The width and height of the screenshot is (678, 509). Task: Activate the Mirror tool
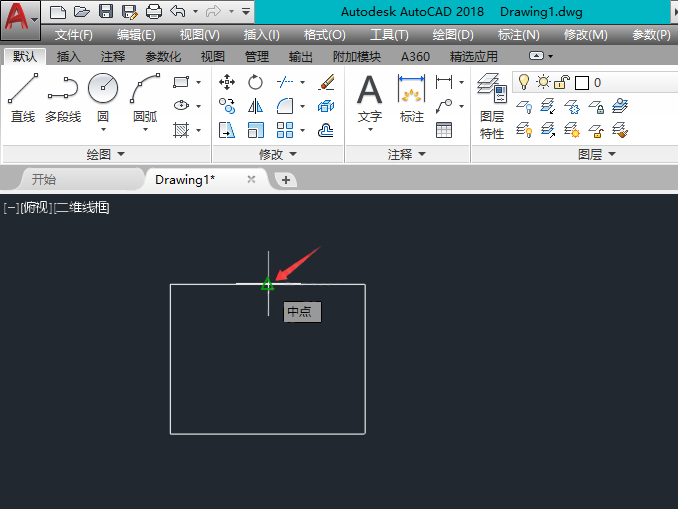click(255, 106)
